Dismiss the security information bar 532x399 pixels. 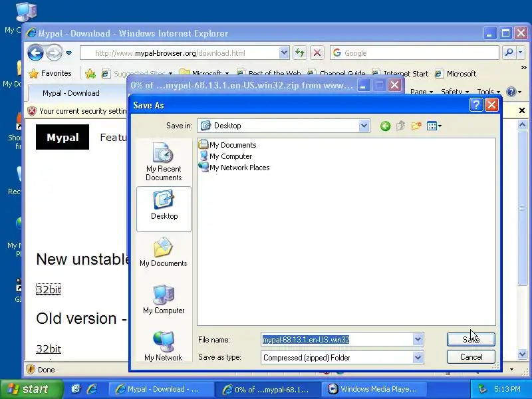(522, 110)
